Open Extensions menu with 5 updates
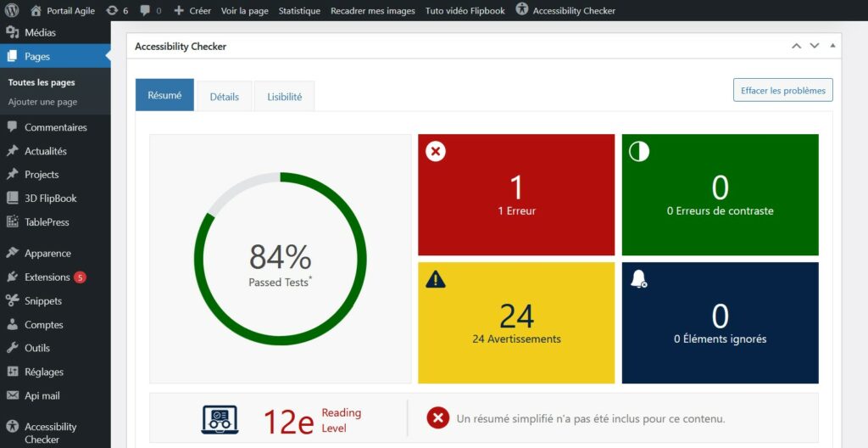The width and height of the screenshot is (868, 448). click(x=47, y=277)
